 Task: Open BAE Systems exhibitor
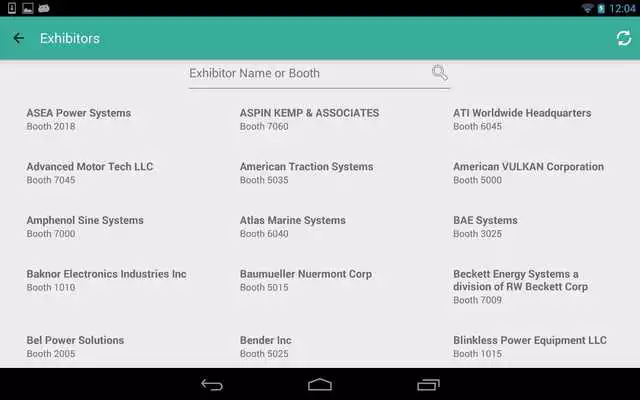(x=485, y=227)
